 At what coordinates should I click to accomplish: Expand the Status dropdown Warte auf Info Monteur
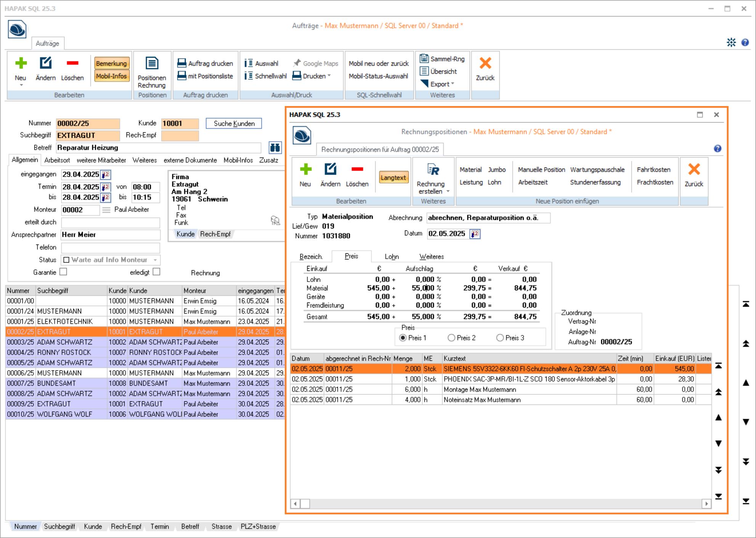point(155,260)
